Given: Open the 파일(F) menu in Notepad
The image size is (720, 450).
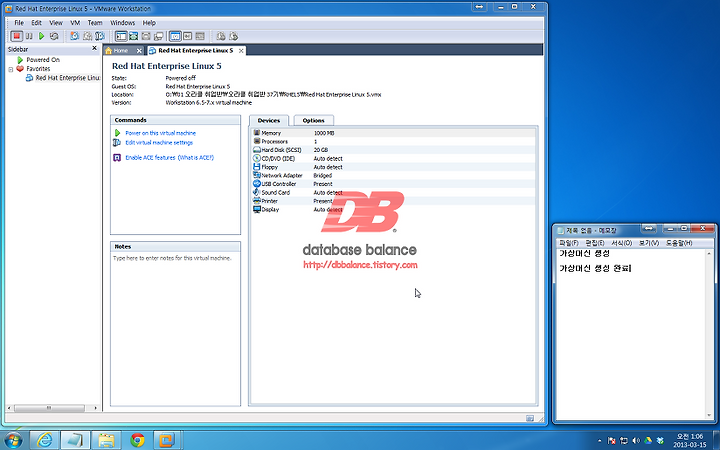Looking at the screenshot, I should 568,243.
